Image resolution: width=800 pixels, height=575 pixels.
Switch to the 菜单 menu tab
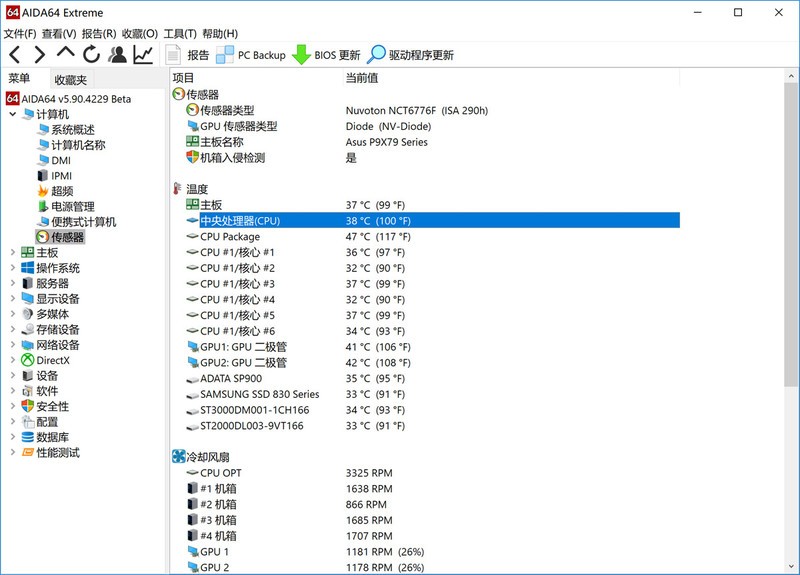[19, 78]
